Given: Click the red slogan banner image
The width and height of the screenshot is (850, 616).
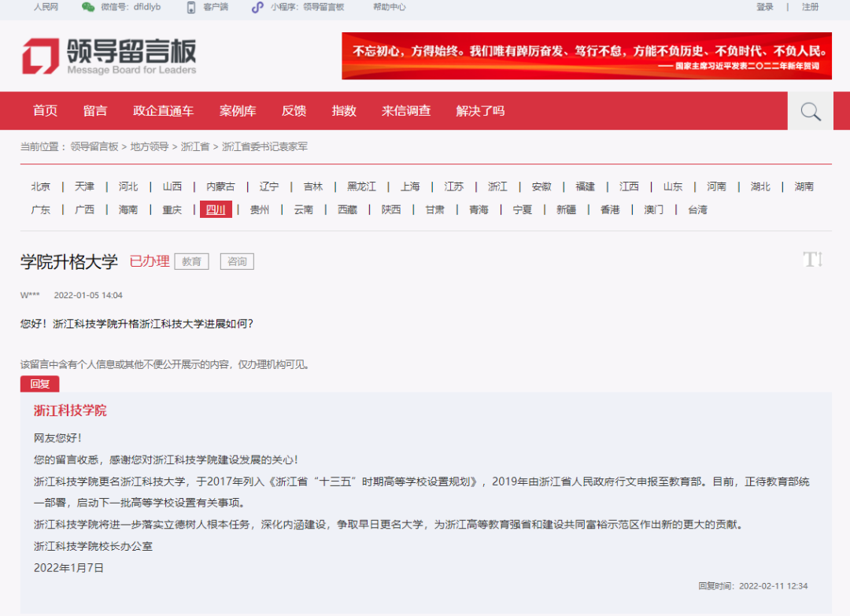Looking at the screenshot, I should pos(586,56).
